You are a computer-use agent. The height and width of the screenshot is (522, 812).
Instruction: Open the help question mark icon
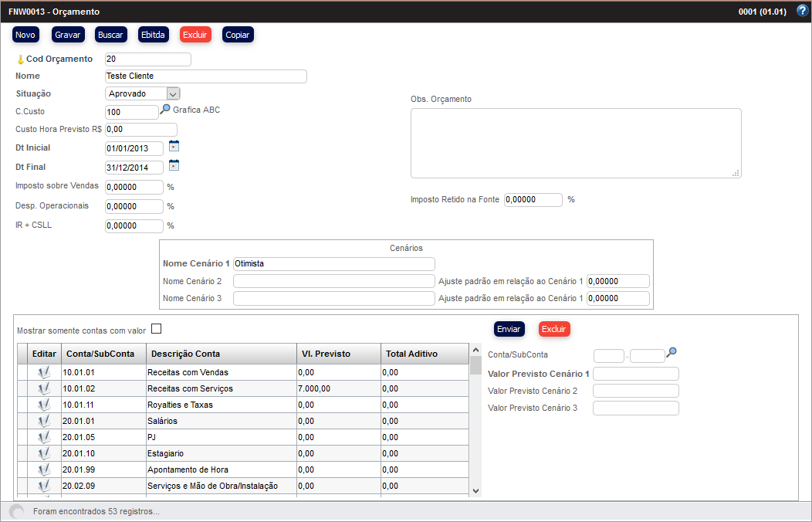pyautogui.click(x=801, y=12)
